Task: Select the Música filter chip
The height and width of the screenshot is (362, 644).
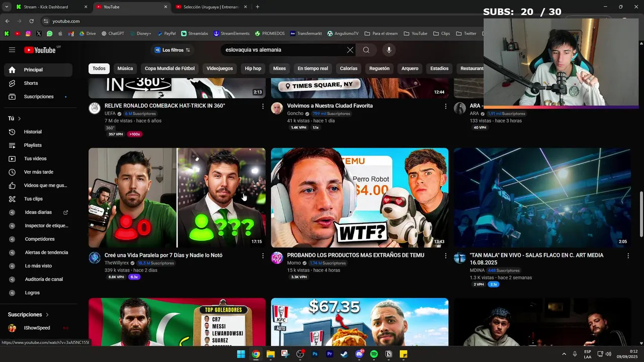Action: (125, 68)
